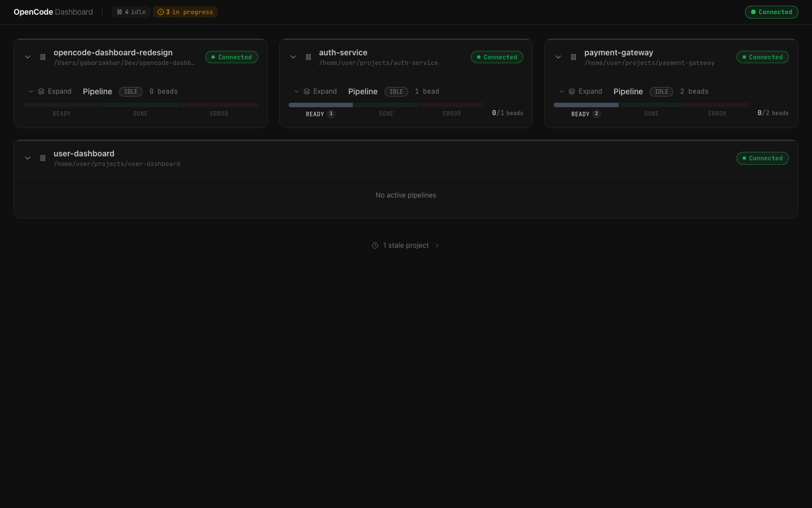Click OpenCode Dashboard title in header

(53, 12)
